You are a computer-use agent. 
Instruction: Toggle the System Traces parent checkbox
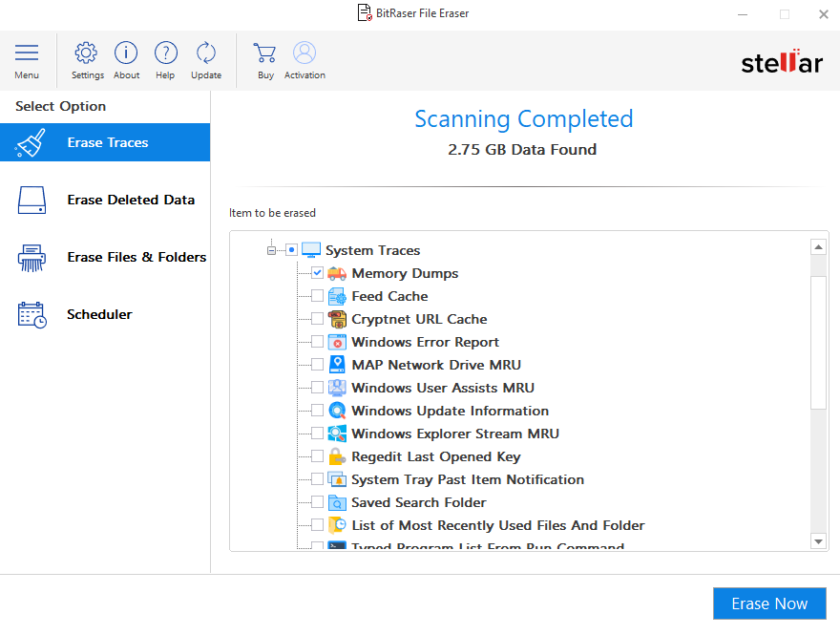point(291,250)
